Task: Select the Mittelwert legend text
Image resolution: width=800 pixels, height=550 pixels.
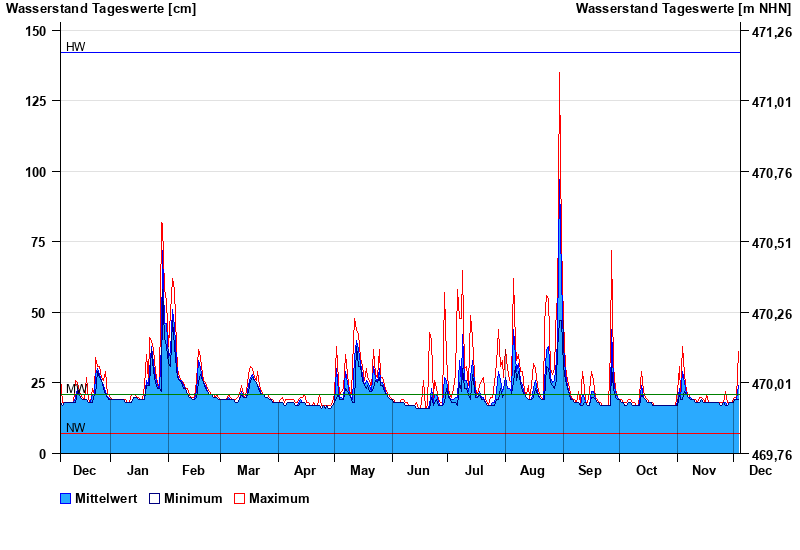Action: coord(105,498)
